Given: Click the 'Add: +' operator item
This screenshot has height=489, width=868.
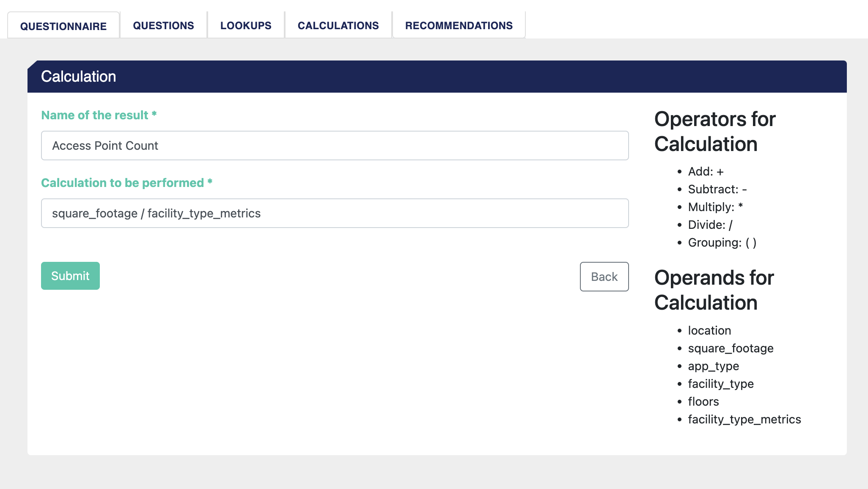Looking at the screenshot, I should [706, 171].
